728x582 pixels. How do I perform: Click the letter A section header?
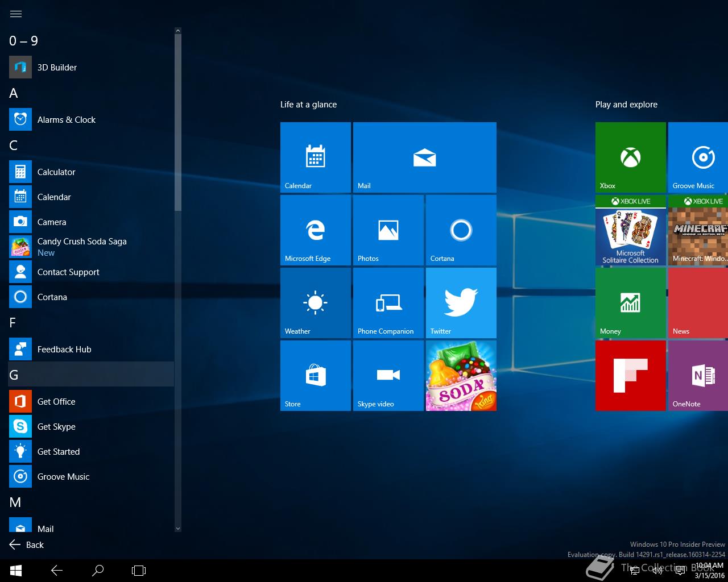(x=91, y=93)
